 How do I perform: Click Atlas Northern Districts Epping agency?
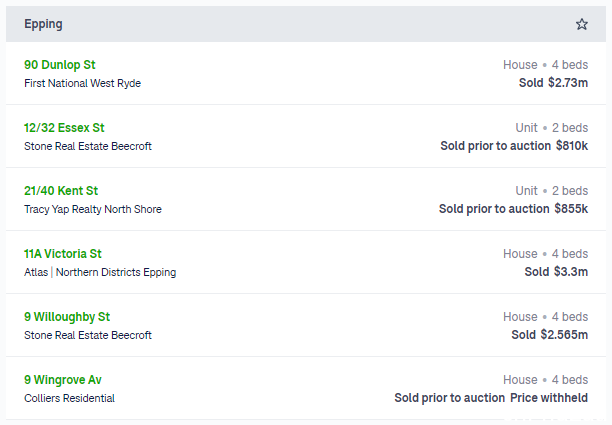click(x=100, y=272)
